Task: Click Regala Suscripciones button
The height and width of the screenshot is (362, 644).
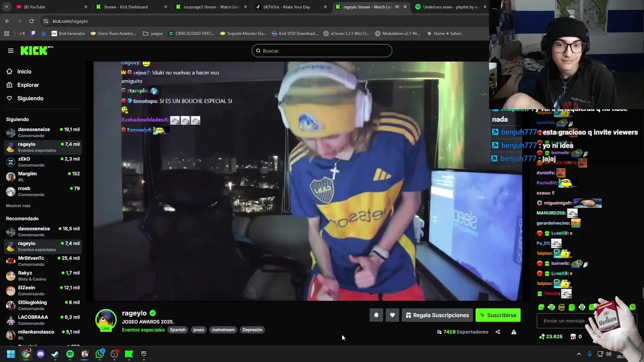Action: click(437, 315)
